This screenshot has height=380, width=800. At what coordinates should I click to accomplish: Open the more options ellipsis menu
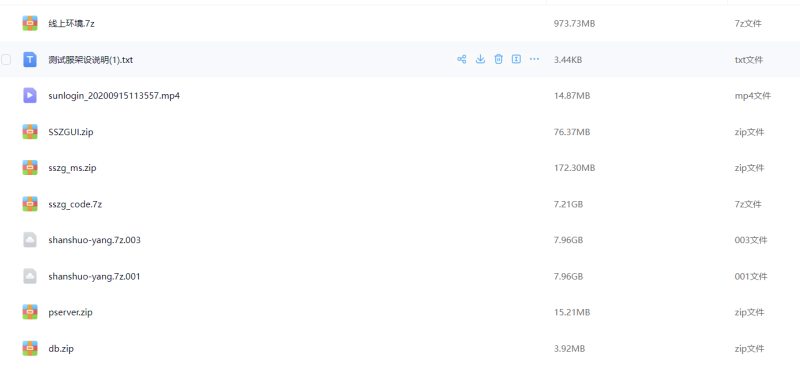(534, 59)
